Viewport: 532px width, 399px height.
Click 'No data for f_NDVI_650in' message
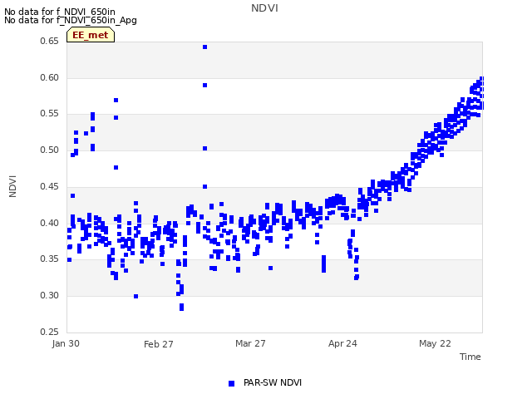60,12
